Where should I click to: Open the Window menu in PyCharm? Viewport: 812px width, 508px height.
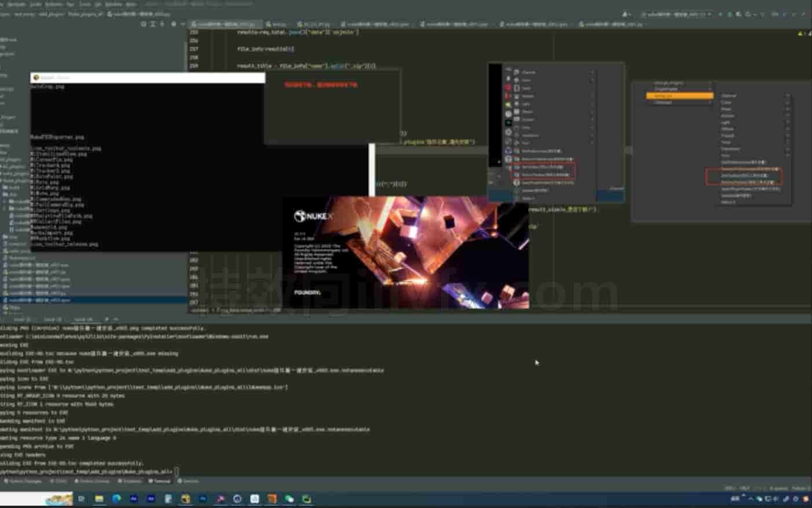point(114,4)
